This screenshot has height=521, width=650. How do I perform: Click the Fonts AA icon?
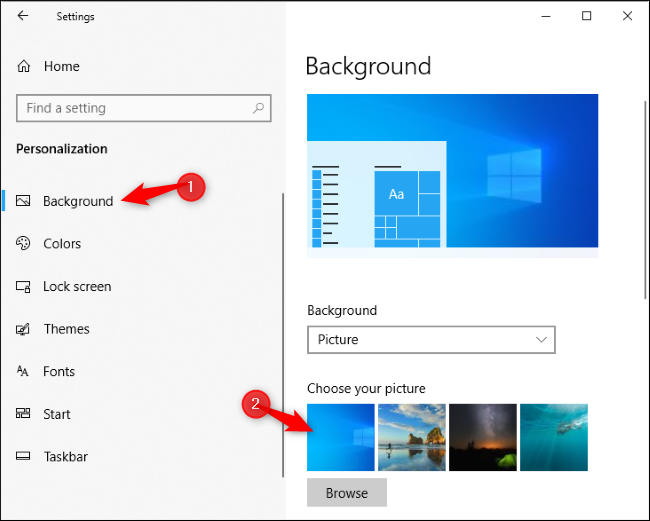(23, 371)
